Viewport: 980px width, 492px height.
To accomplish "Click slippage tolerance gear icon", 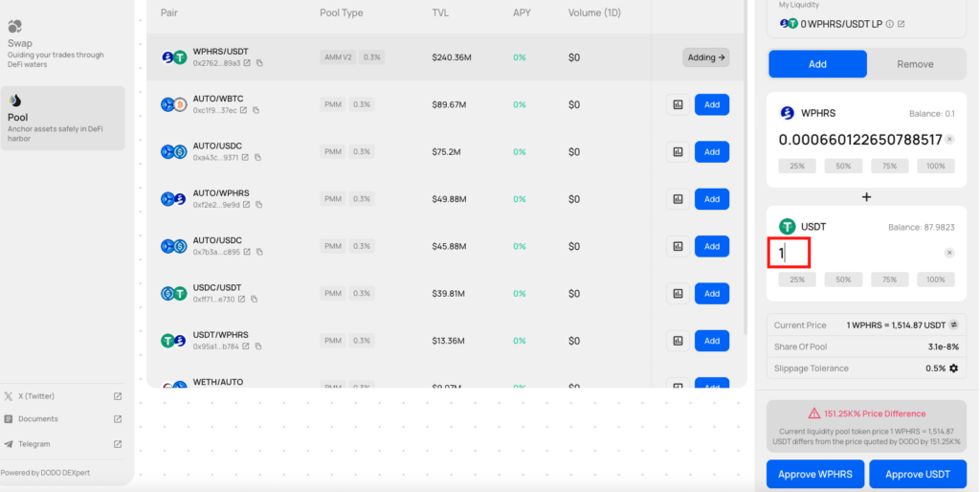I will click(x=953, y=369).
